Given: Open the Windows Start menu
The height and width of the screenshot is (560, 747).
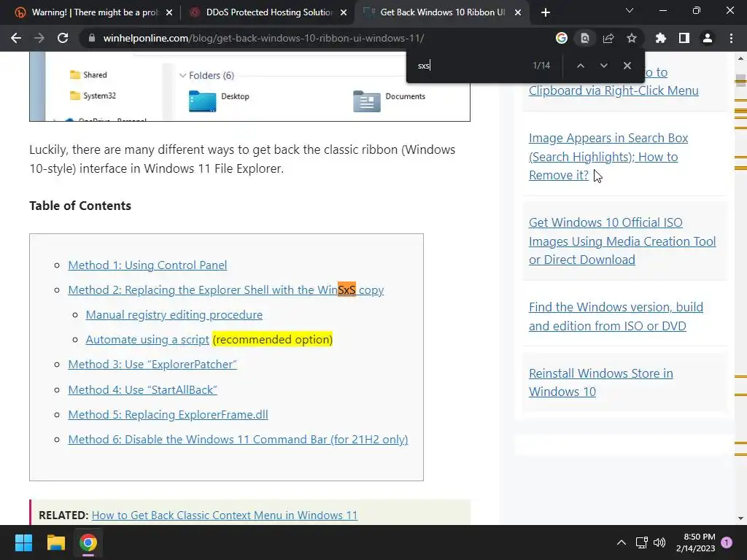Looking at the screenshot, I should (23, 542).
